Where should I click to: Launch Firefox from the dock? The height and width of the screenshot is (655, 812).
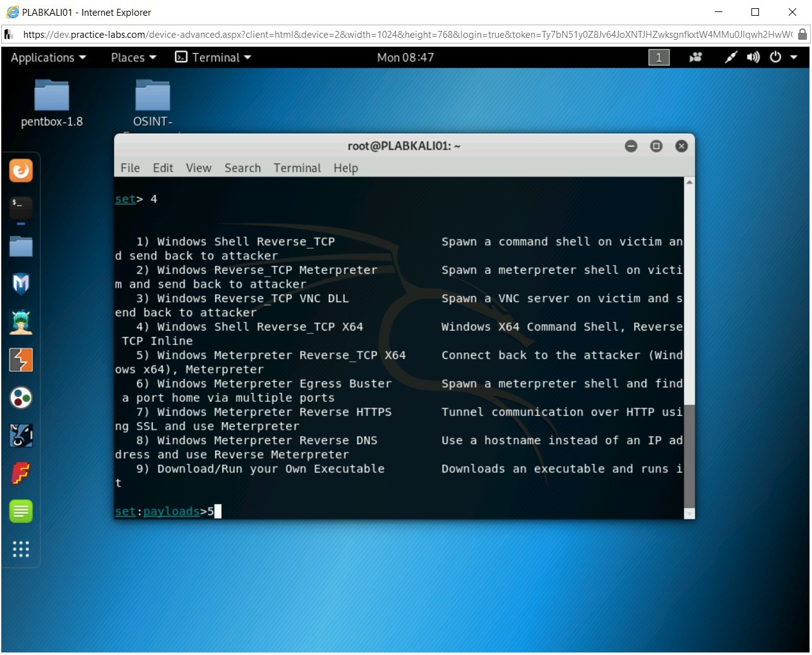(x=21, y=170)
